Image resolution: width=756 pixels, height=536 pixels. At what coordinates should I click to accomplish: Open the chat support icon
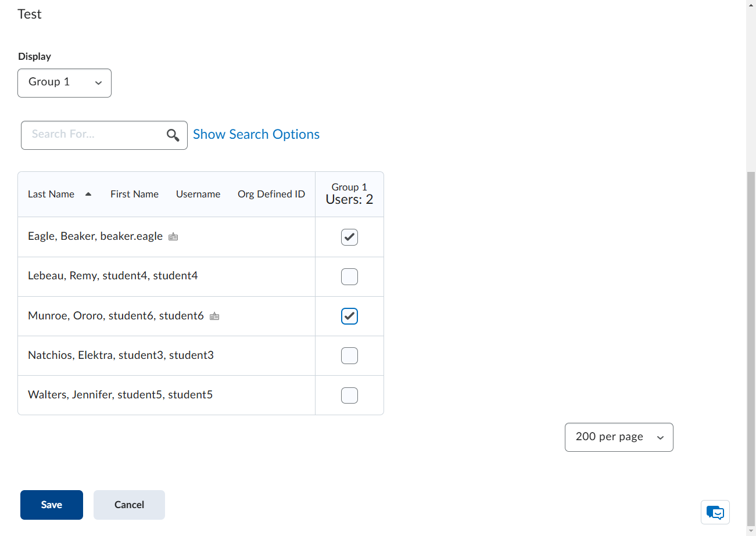715,512
